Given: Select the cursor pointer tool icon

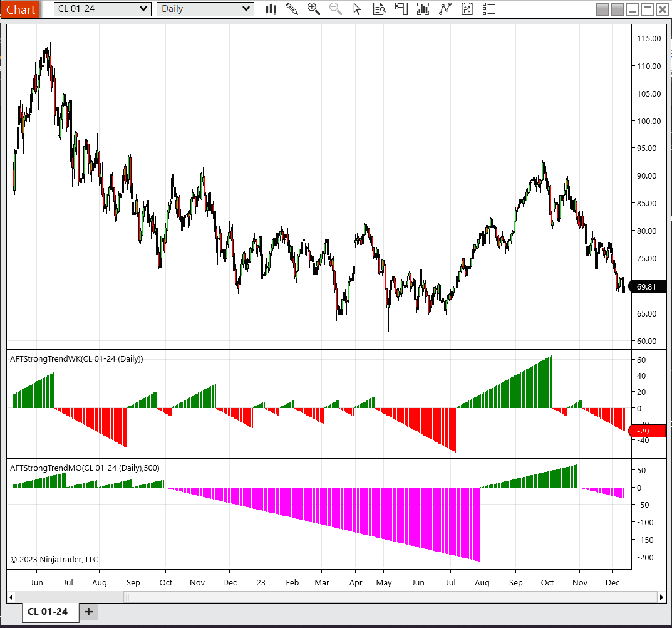Looking at the screenshot, I should [x=357, y=9].
